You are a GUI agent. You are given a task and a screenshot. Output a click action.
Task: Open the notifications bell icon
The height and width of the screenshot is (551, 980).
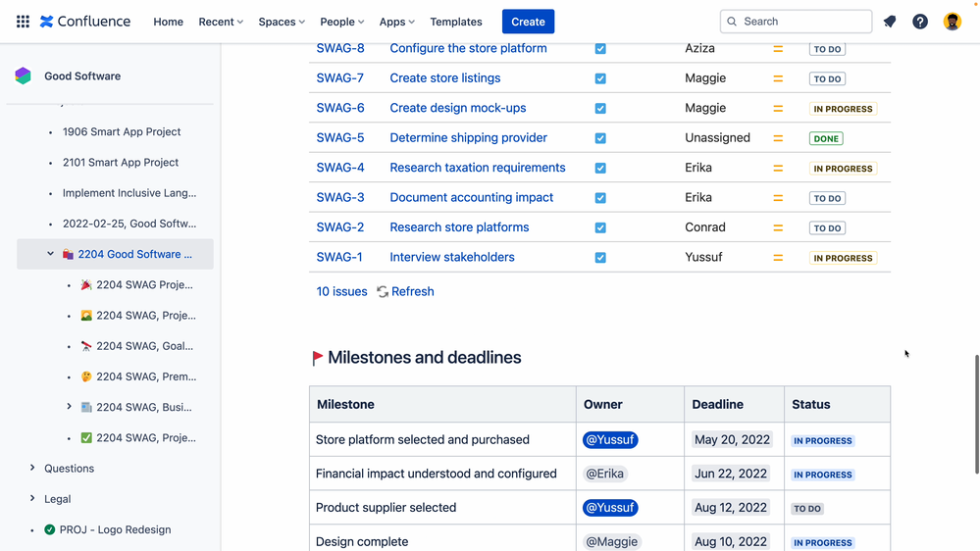(890, 22)
